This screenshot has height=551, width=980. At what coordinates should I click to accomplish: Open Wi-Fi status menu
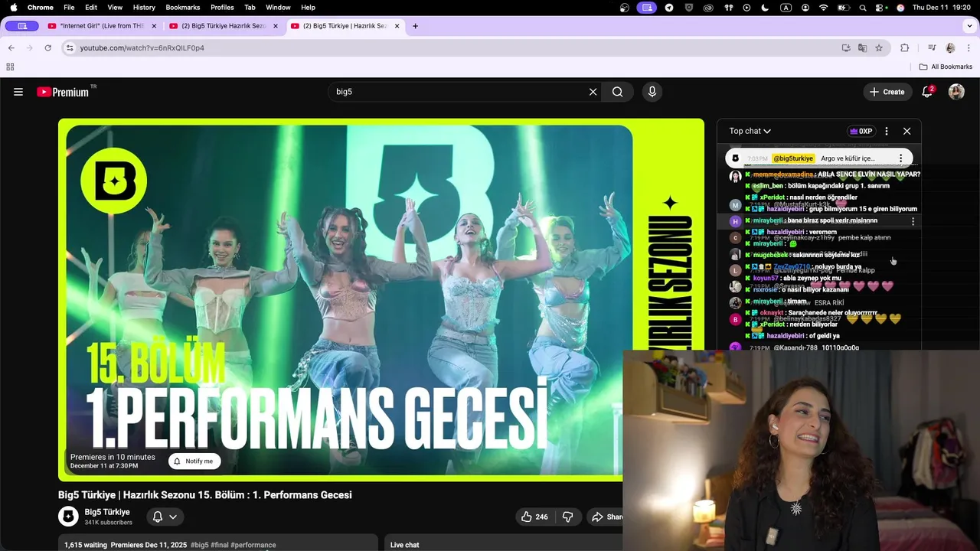coord(824,7)
